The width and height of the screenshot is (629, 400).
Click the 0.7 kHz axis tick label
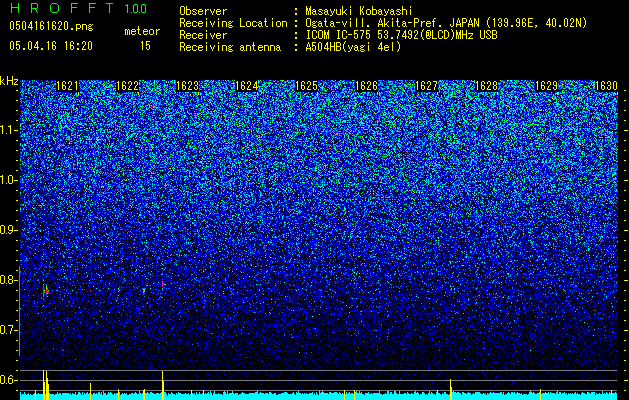coord(8,330)
